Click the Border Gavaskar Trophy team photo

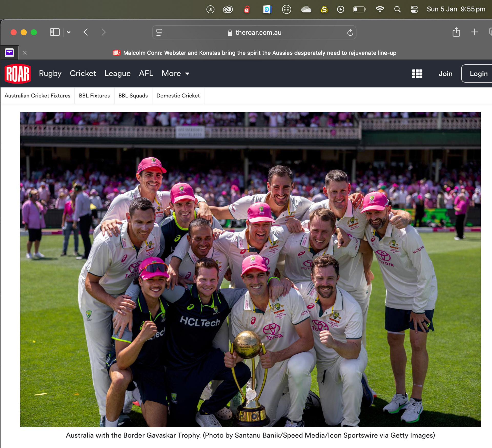[250, 269]
